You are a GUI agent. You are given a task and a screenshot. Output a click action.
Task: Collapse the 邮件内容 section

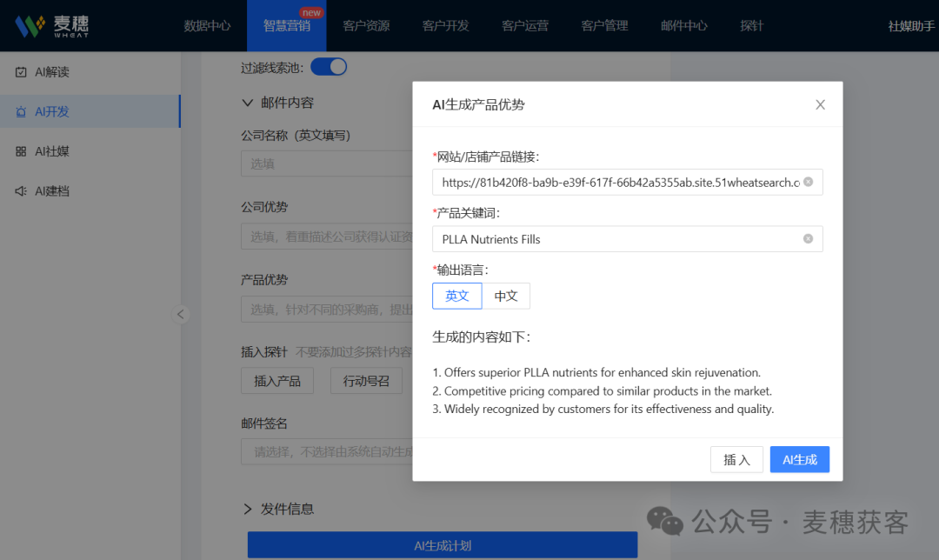point(248,102)
